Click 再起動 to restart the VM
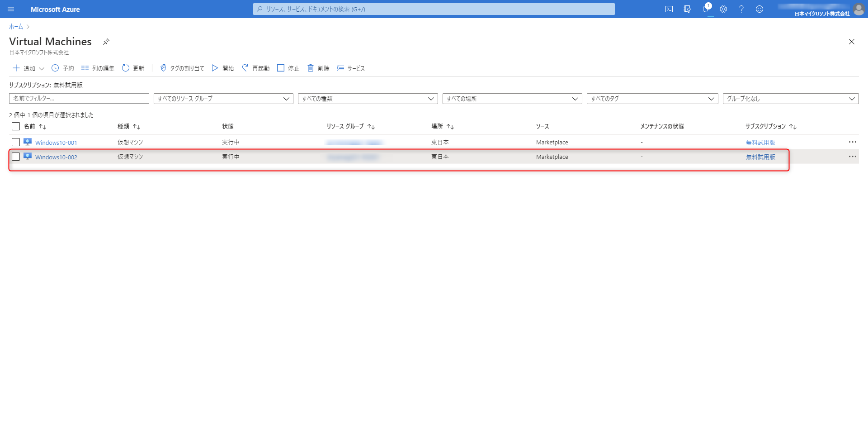868x439 pixels. (255, 68)
